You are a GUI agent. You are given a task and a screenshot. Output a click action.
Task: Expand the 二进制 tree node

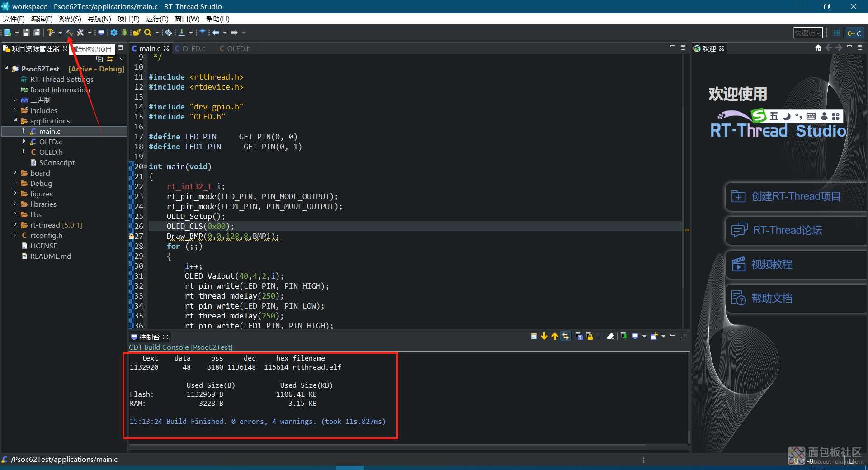coord(15,100)
